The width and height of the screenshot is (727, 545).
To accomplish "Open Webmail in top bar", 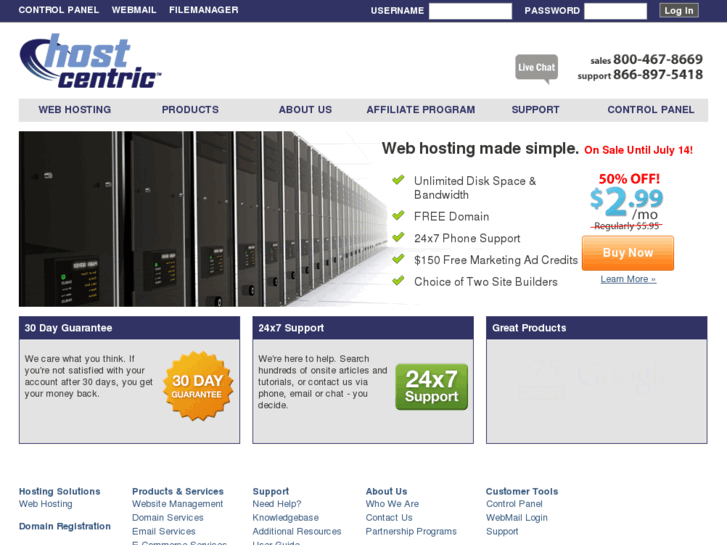I will (134, 10).
